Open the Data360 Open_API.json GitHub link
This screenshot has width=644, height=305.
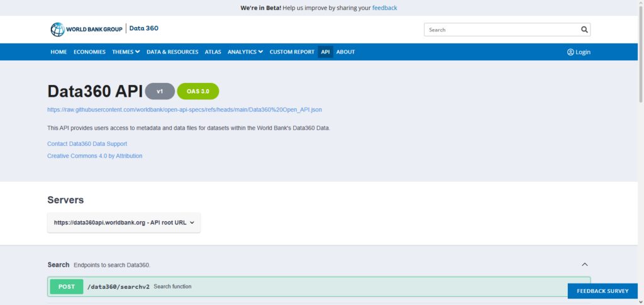point(184,110)
